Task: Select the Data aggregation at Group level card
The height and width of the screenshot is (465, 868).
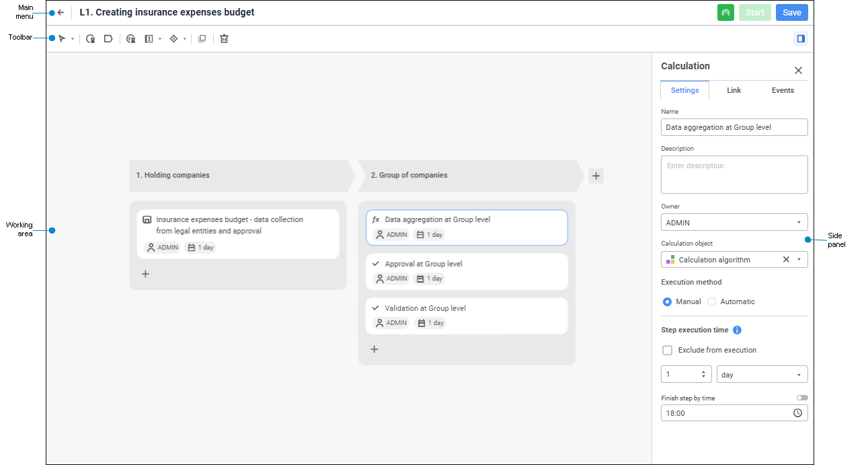Action: [467, 227]
